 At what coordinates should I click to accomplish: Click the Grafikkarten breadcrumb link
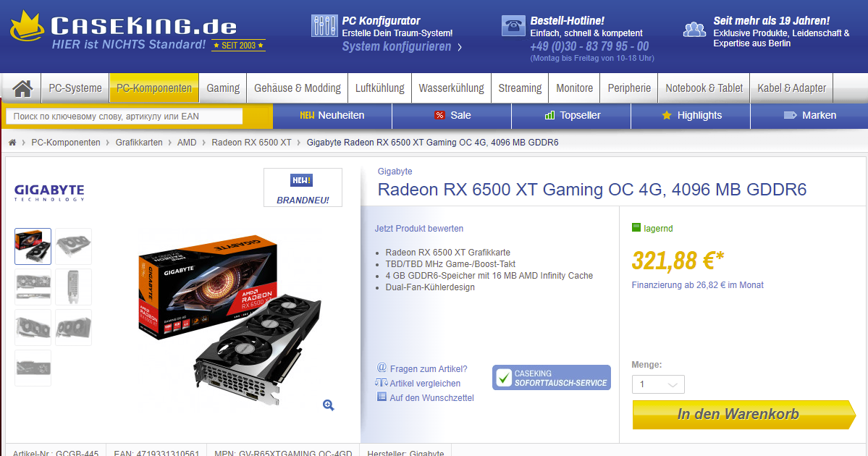tap(139, 143)
